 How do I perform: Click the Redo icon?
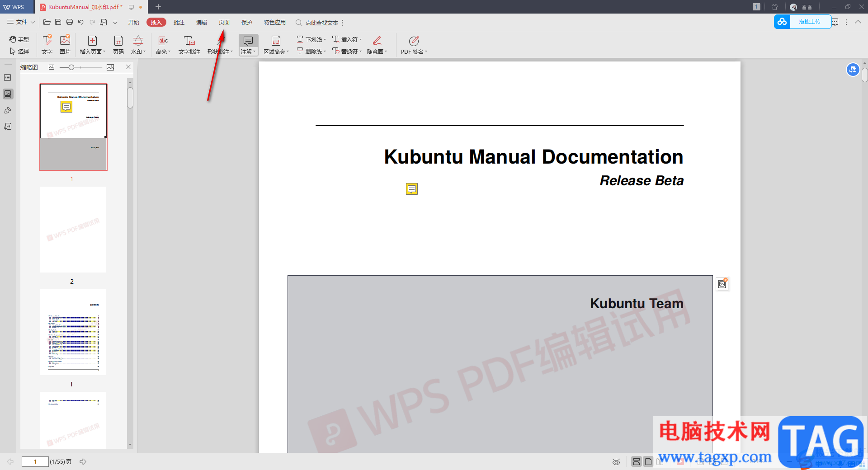tap(92, 22)
